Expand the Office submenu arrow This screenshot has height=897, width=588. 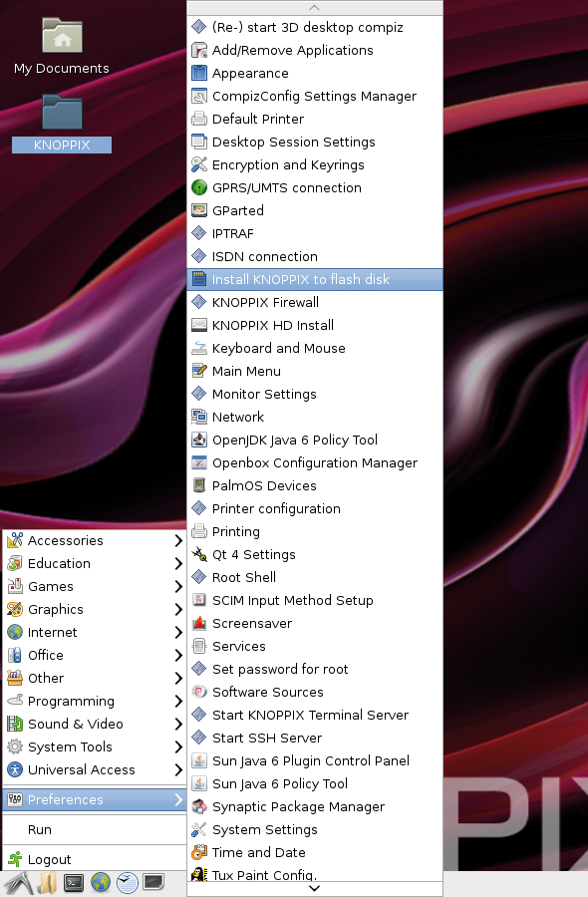[x=177, y=655]
